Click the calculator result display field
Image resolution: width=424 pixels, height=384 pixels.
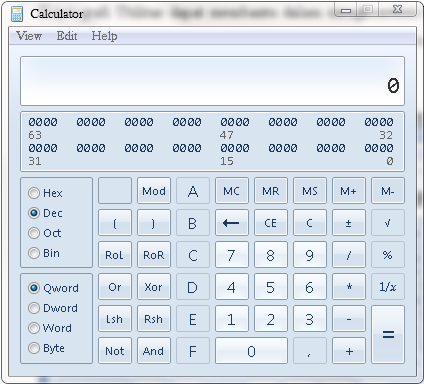tap(212, 81)
